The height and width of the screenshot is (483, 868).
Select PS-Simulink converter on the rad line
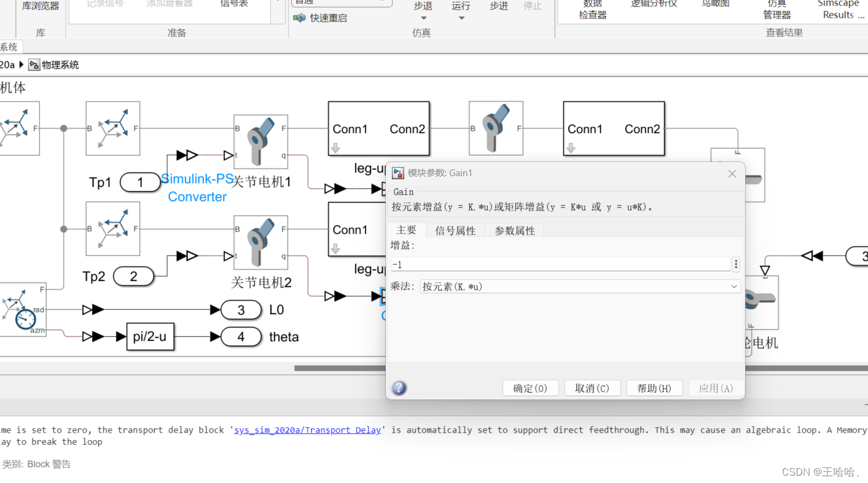[x=93, y=310]
